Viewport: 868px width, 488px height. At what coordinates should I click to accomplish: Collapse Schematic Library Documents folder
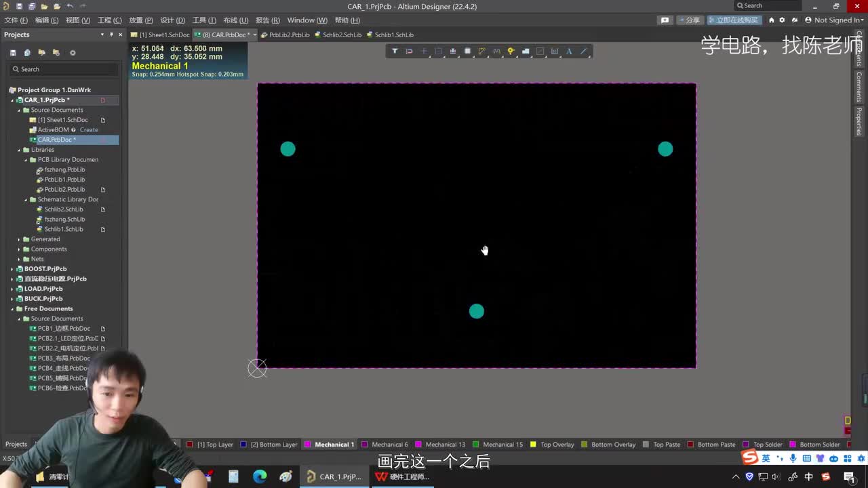pyautogui.click(x=26, y=199)
